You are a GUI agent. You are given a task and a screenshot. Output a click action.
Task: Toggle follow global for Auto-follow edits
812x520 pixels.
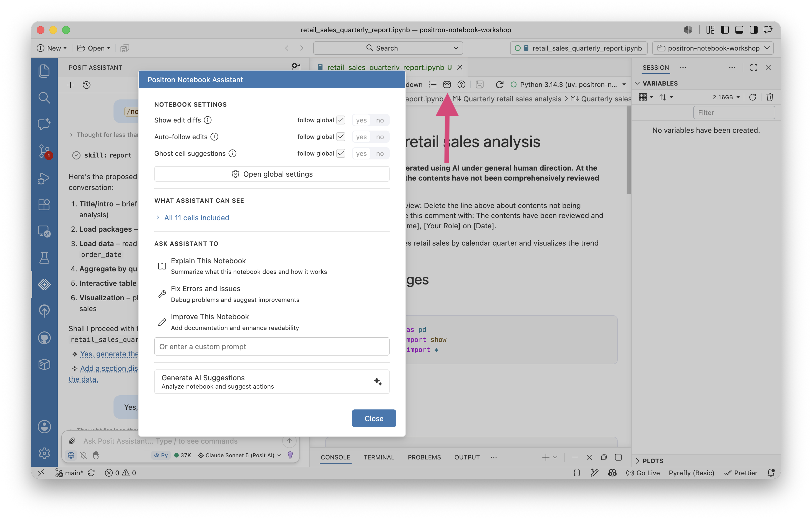tap(341, 137)
